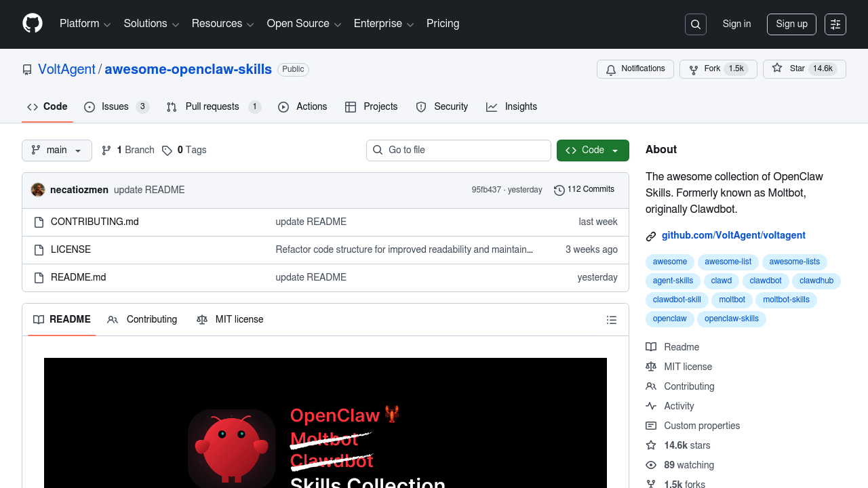Expand the main branch dropdown
Screen dimensions: 868x488
(57, 150)
